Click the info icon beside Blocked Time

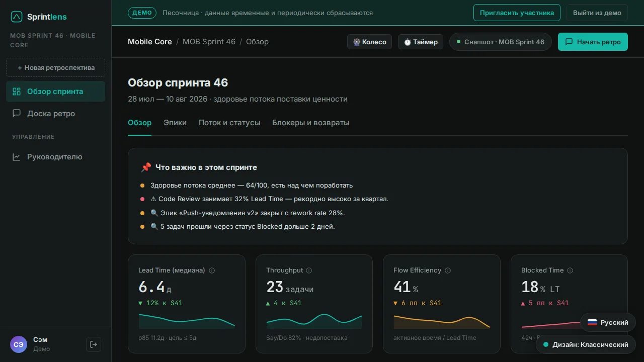click(x=570, y=270)
